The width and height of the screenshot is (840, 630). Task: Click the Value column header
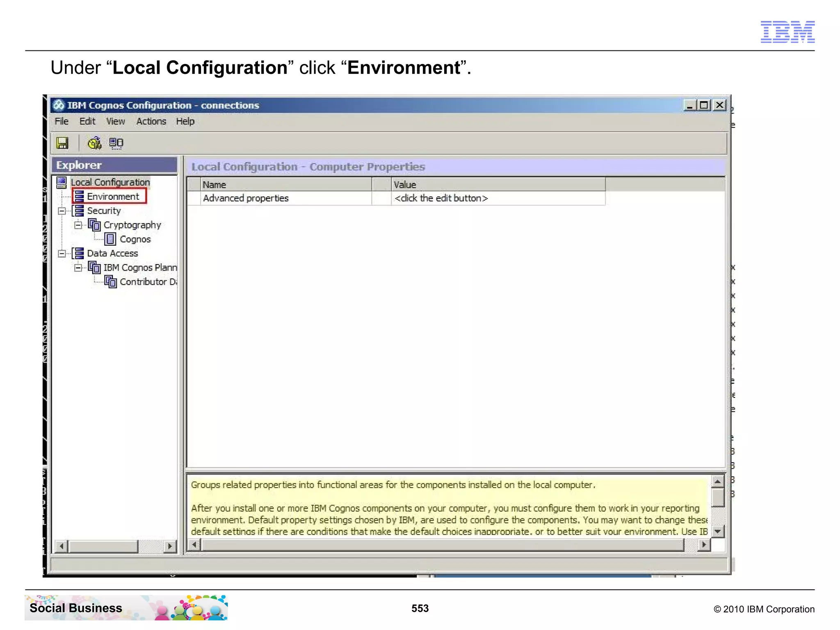pos(498,185)
